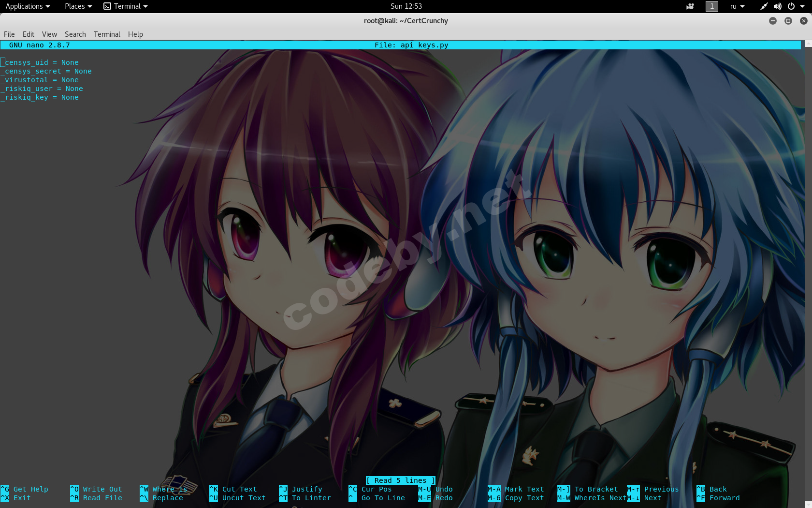Click the Undo shortcut label
This screenshot has height=508, width=812.
pos(444,489)
